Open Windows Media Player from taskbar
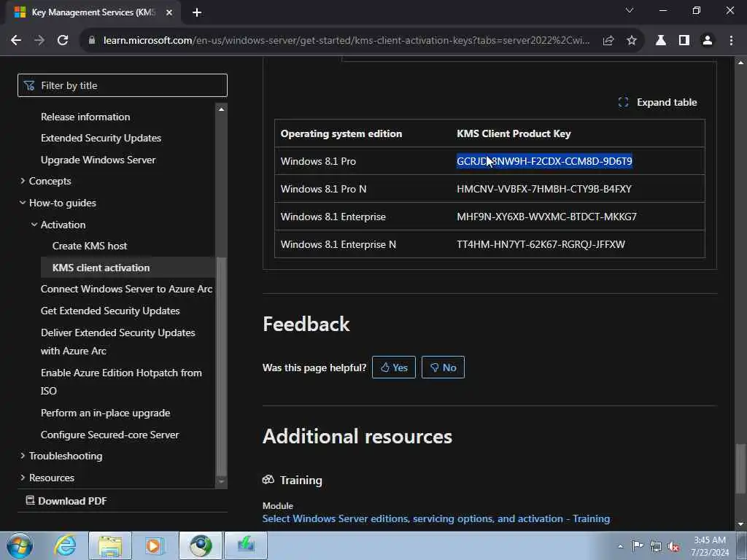Viewport: 747px width, 560px height. pos(155,545)
